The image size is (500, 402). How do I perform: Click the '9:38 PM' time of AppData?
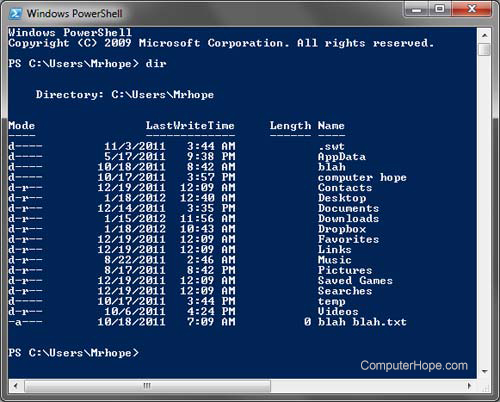[x=211, y=157]
